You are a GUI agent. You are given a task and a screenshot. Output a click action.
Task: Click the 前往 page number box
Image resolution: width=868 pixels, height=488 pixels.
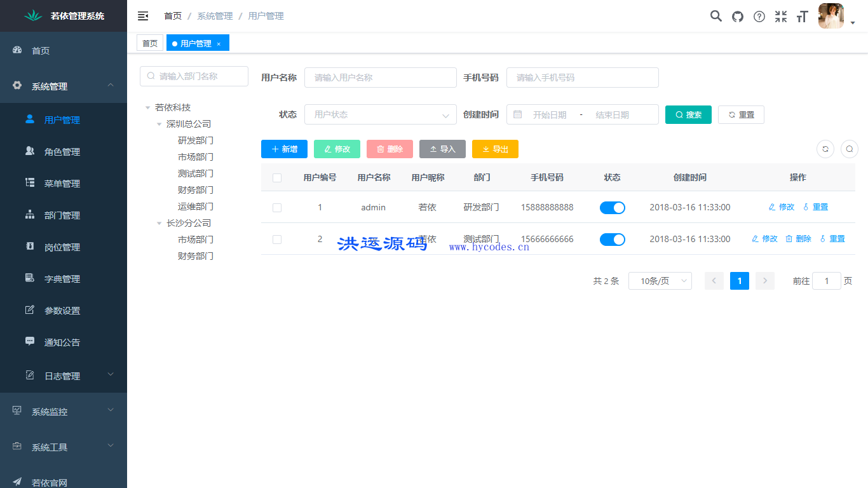pos(827,281)
